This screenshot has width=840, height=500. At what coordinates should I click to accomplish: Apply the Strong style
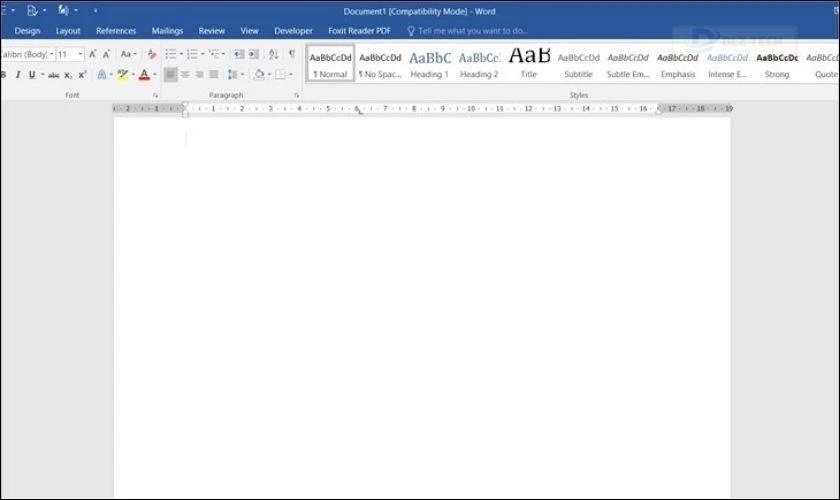(777, 64)
